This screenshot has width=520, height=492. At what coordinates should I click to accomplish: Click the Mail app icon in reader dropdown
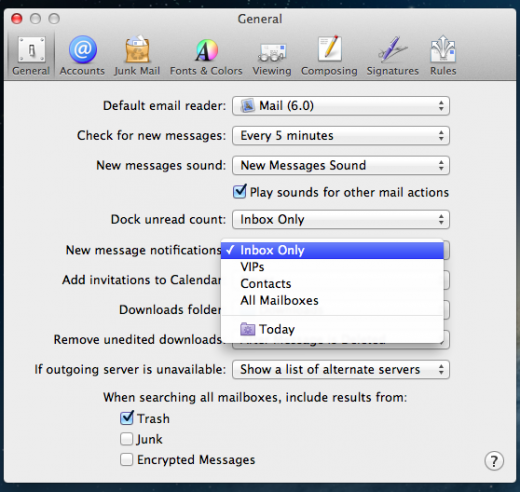[x=248, y=106]
